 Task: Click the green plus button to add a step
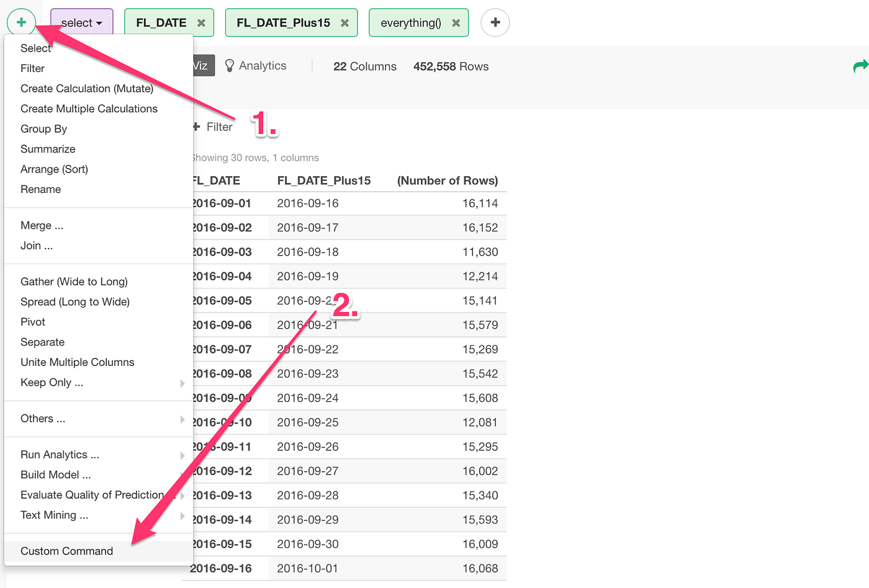click(x=21, y=22)
